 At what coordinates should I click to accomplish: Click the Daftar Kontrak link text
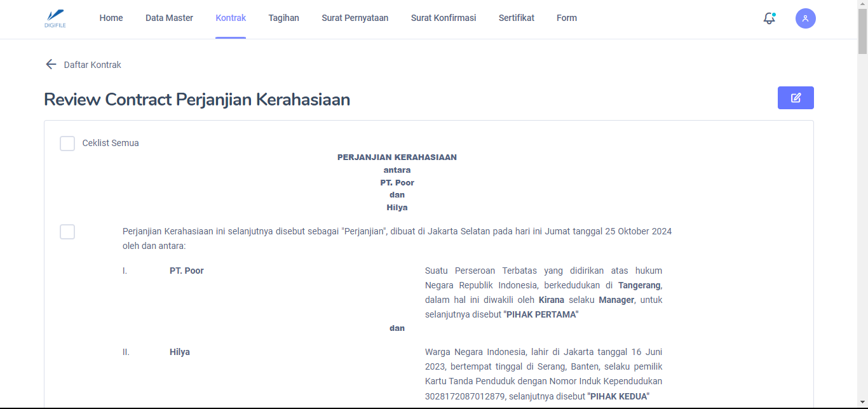pos(92,65)
